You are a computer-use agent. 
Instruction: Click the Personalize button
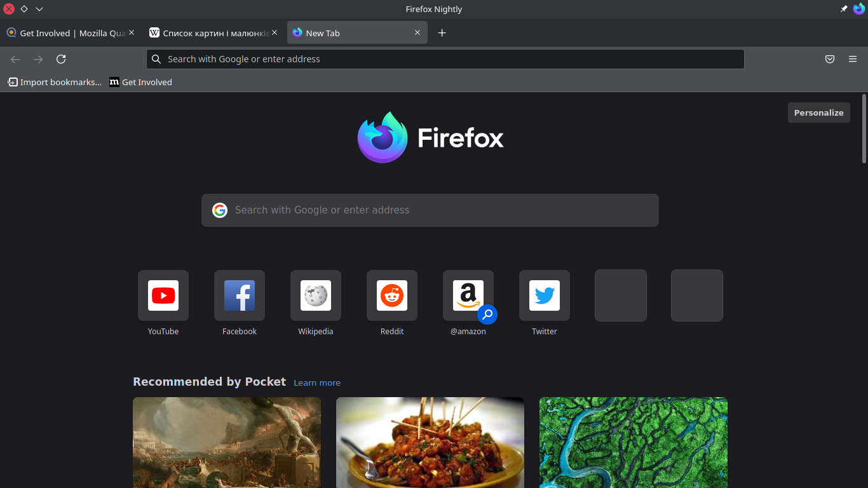[819, 112]
